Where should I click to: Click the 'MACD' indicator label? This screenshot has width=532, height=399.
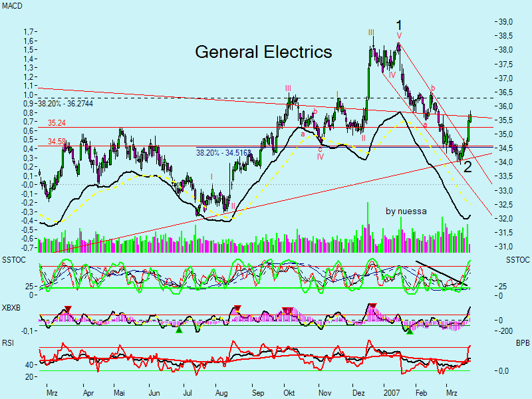tap(12, 6)
